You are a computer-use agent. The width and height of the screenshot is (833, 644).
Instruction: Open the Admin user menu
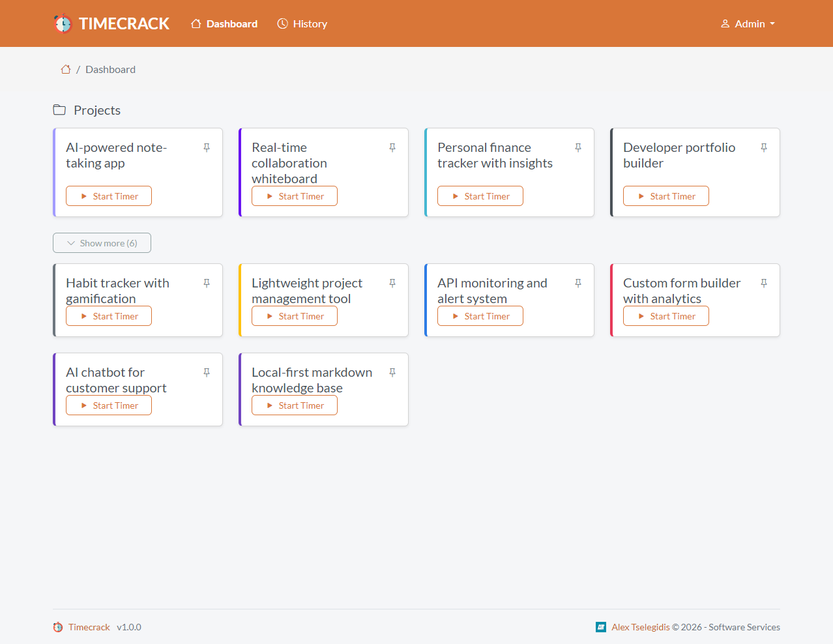point(748,23)
